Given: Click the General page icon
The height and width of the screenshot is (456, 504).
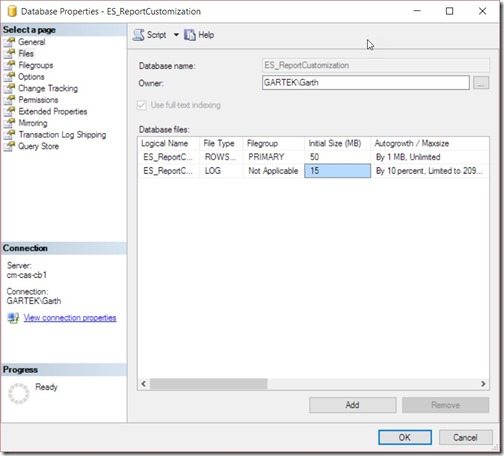Looking at the screenshot, I should pos(10,42).
